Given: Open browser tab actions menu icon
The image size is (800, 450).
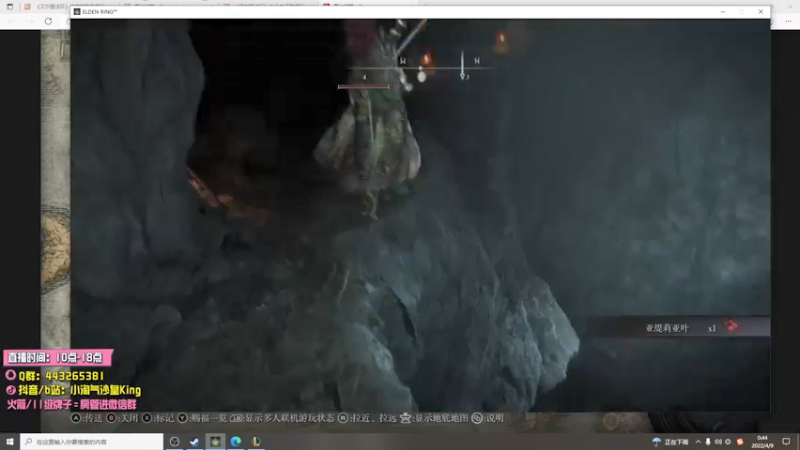Looking at the screenshot, I should [x=10, y=7].
